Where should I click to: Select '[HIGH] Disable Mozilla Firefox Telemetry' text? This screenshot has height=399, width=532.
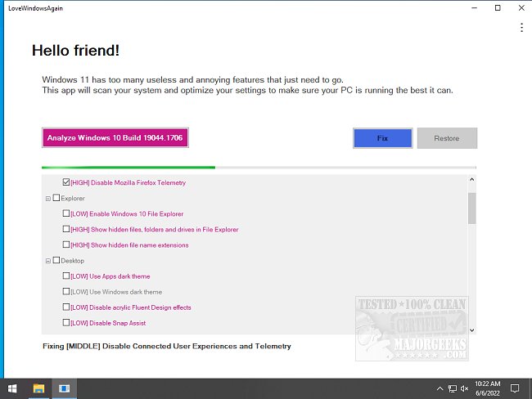click(x=128, y=182)
